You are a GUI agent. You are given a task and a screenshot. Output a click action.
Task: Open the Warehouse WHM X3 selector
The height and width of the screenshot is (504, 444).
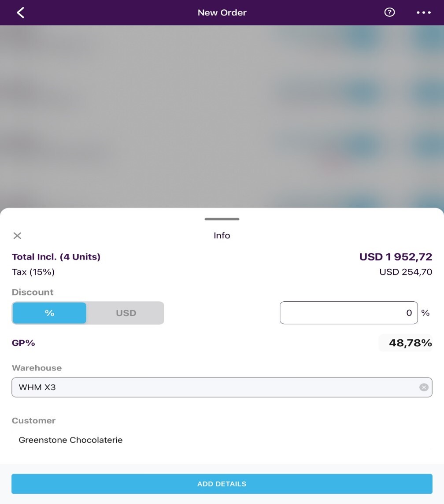tap(216, 387)
